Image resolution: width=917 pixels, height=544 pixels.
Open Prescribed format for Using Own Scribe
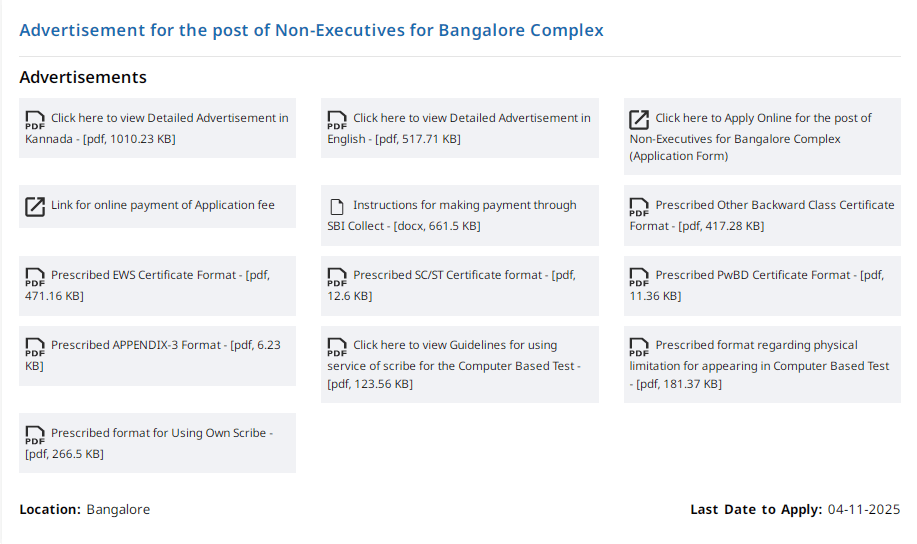point(158,433)
